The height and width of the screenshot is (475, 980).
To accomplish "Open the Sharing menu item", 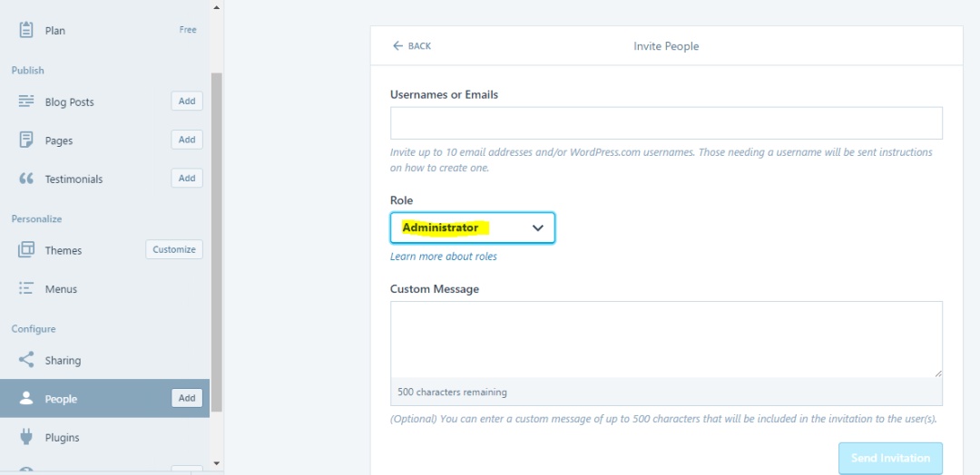I will 64,360.
